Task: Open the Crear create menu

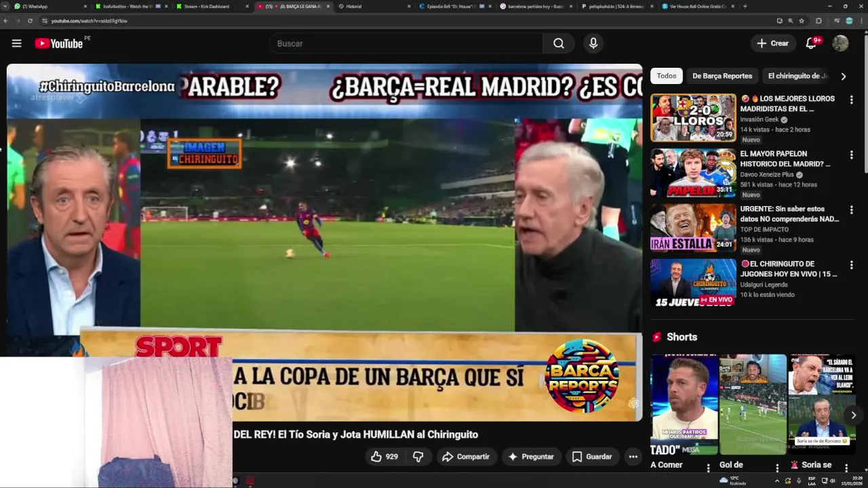Action: (x=773, y=43)
